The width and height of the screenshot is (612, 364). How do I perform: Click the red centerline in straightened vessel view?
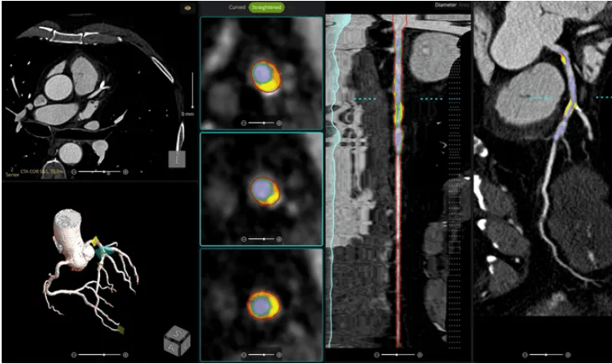tap(396, 209)
